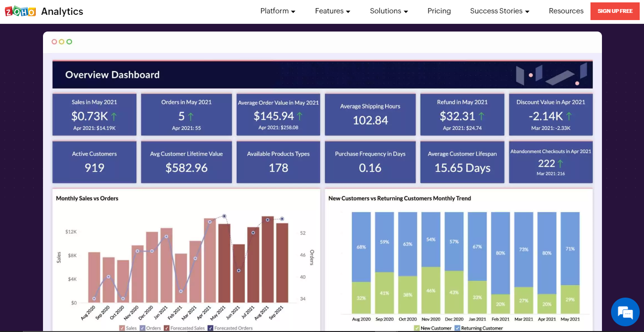
Task: Expand the Platform dropdown menu
Action: [278, 11]
